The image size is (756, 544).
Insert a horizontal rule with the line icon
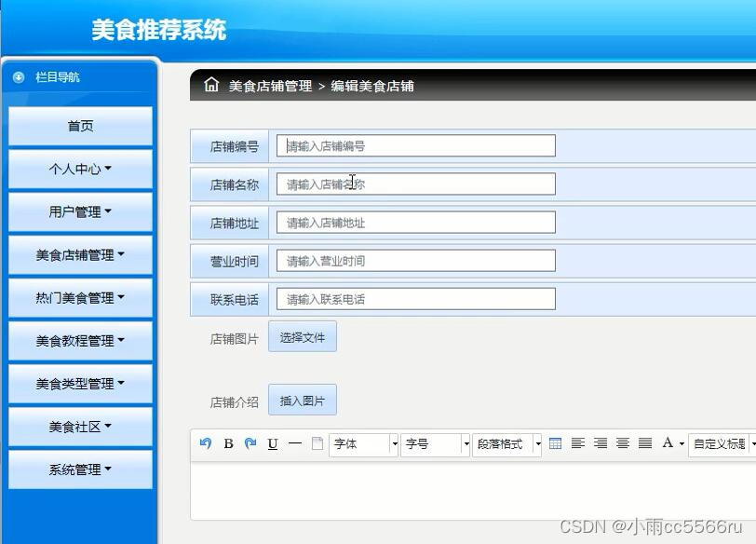point(294,443)
